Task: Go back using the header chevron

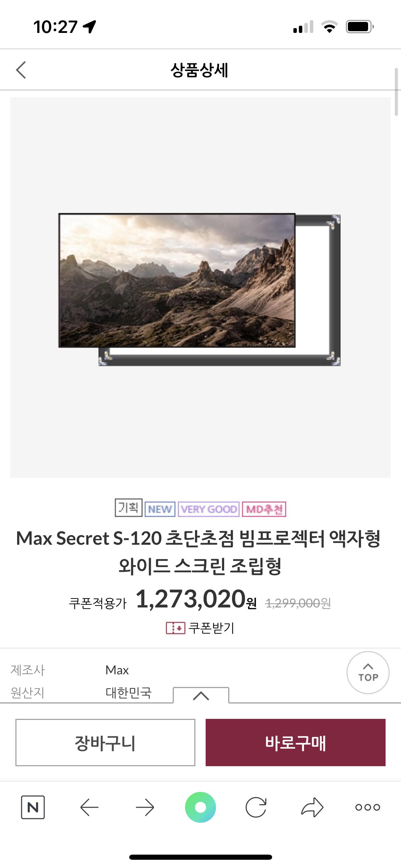Action: pyautogui.click(x=21, y=70)
